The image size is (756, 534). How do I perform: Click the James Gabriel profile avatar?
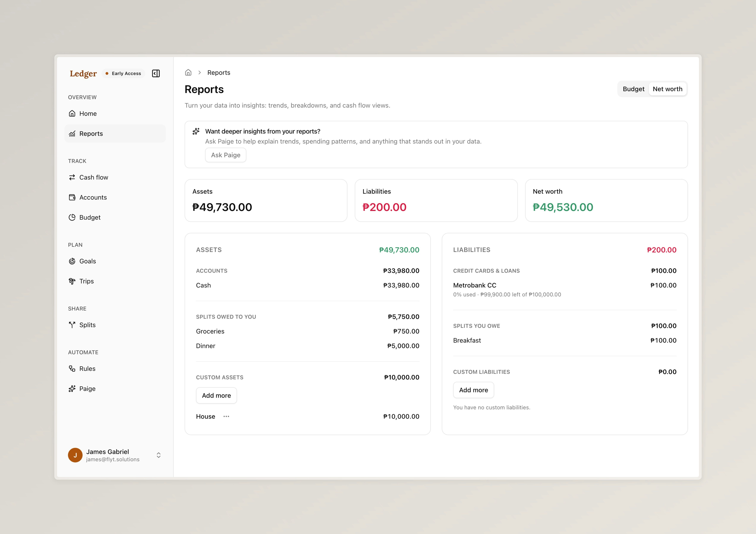tap(75, 455)
